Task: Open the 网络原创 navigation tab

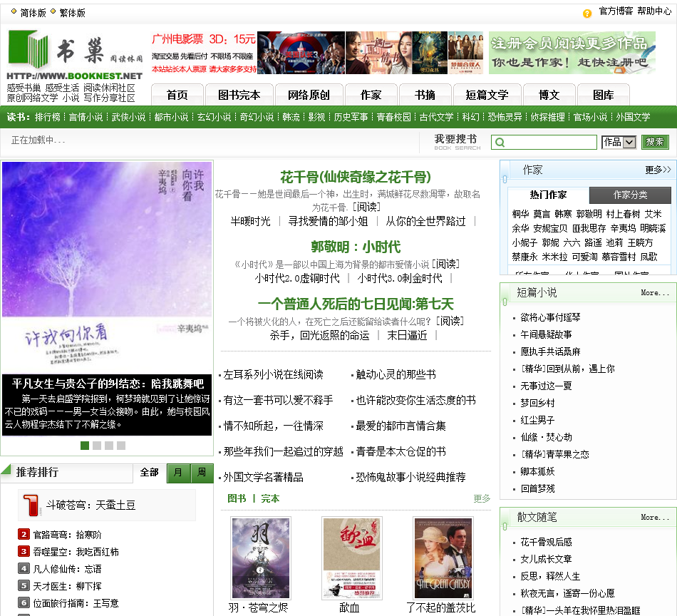Action: click(x=309, y=95)
